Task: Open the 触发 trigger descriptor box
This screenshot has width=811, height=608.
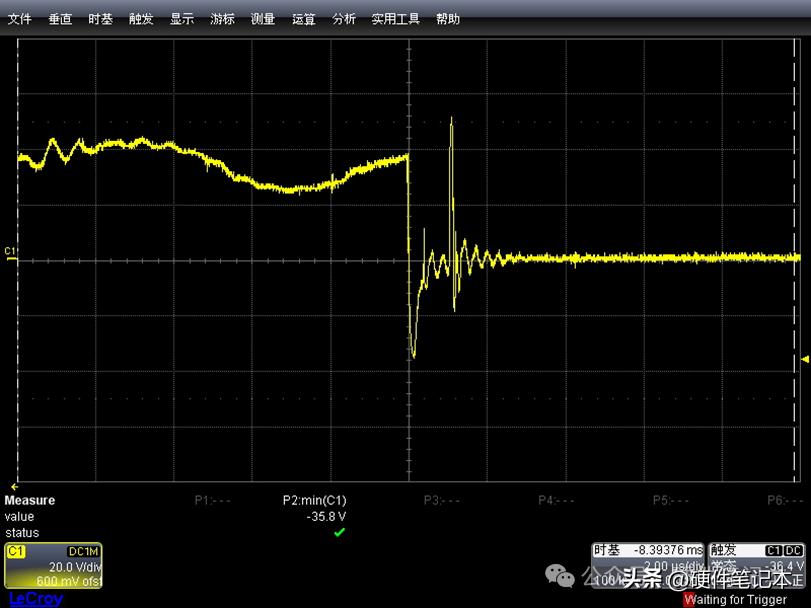Action: pyautogui.click(x=757, y=566)
